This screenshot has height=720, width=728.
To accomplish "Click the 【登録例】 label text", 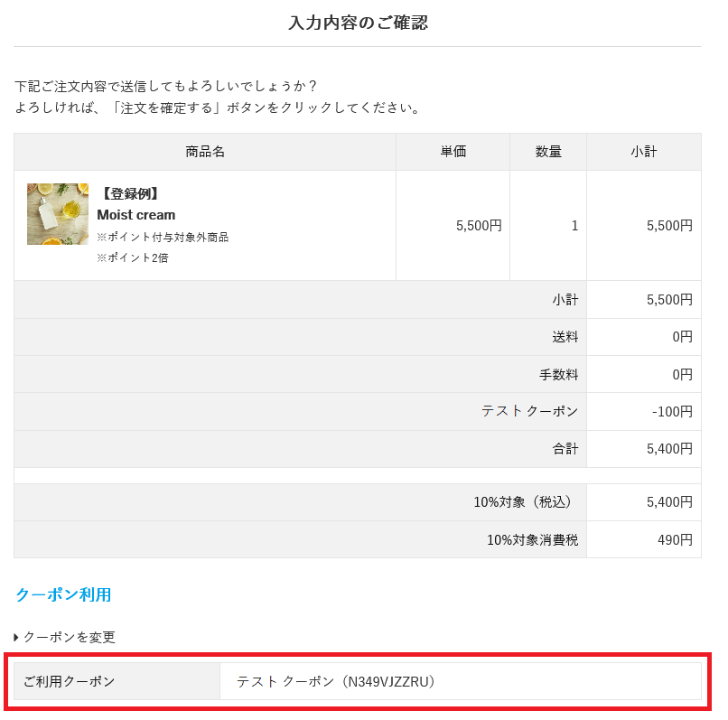I will click(x=130, y=193).
